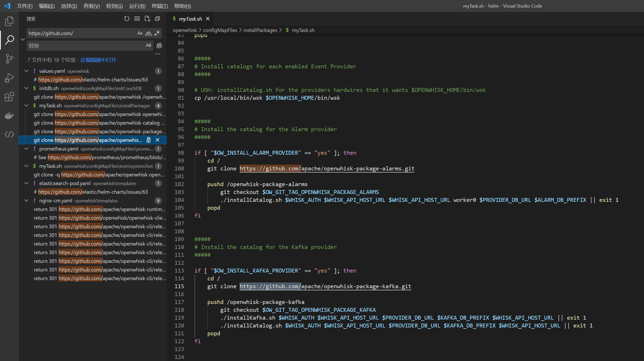Click the 在编辑器中打开 link
Image resolution: width=644 pixels, height=361 pixels.
point(98,60)
